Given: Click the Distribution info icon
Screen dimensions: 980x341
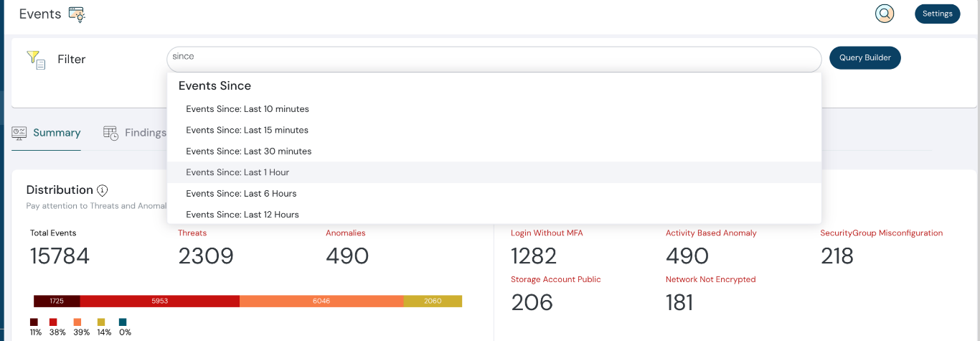Looking at the screenshot, I should (x=103, y=190).
